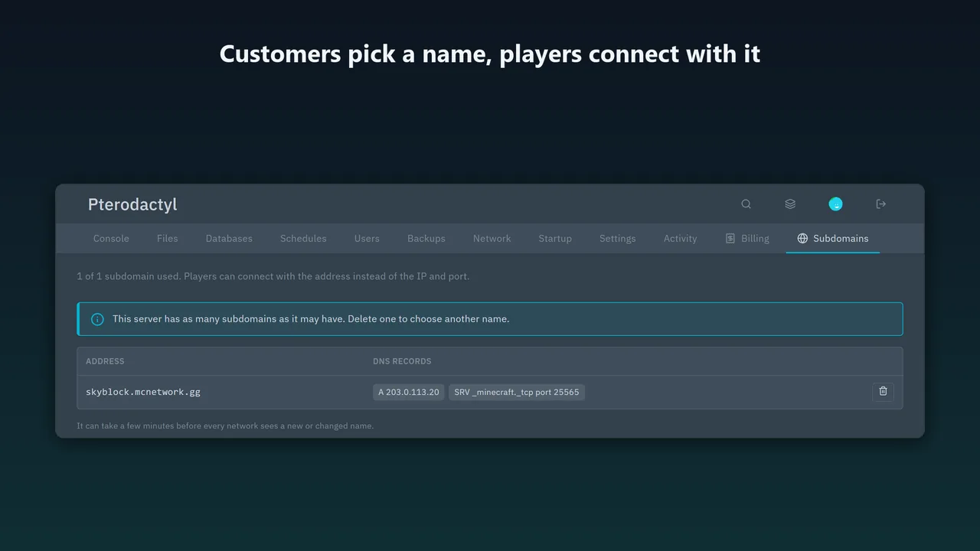This screenshot has height=551, width=980.
Task: Click the A 203.0.113.20 record badge
Action: [x=409, y=392]
